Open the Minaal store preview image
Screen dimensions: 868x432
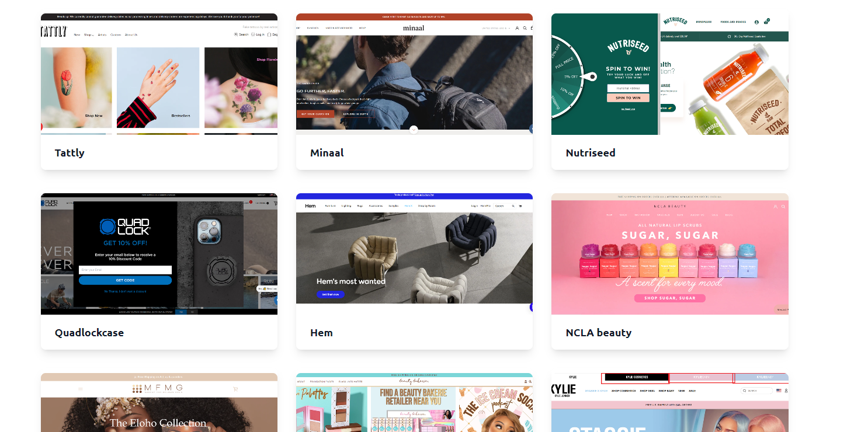tap(414, 74)
